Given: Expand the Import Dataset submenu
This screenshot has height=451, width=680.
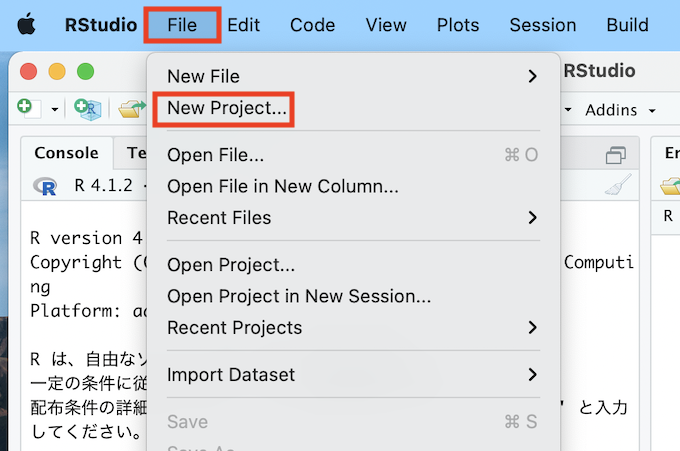Looking at the screenshot, I should 532,375.
